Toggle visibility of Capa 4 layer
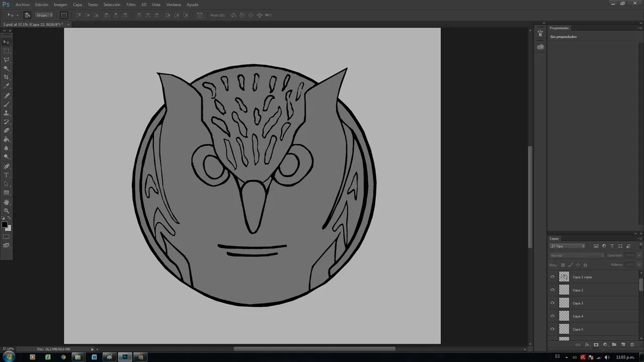Viewport: 644px width, 362px height. pyautogui.click(x=552, y=316)
